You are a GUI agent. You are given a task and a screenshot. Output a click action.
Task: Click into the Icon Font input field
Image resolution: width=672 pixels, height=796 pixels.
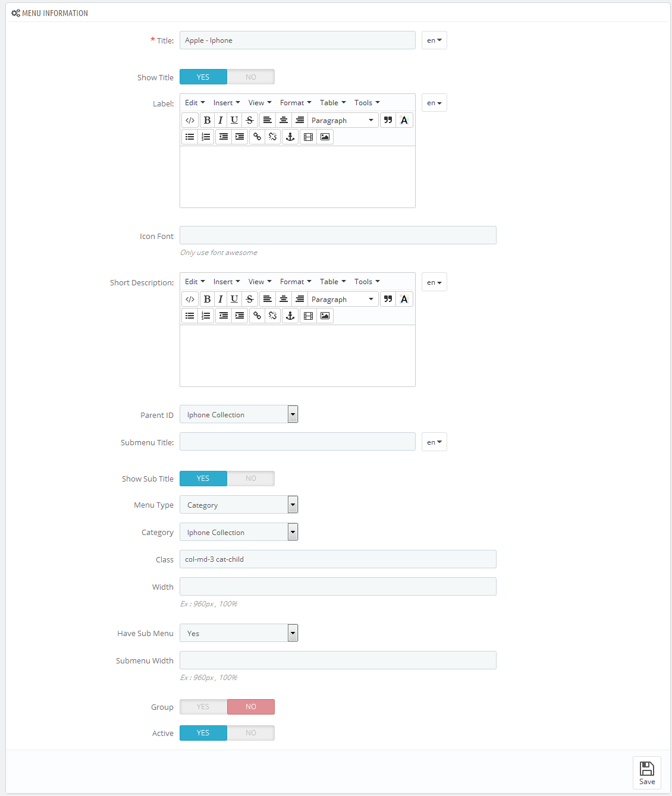[x=338, y=235]
